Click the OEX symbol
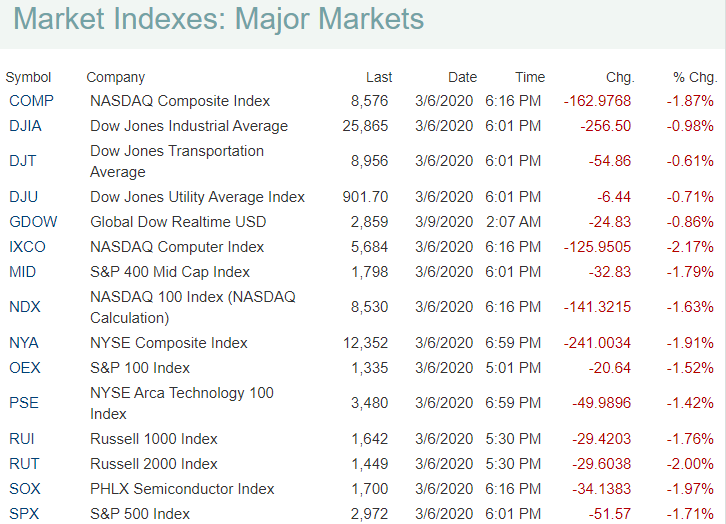726x524 pixels. click(x=25, y=368)
